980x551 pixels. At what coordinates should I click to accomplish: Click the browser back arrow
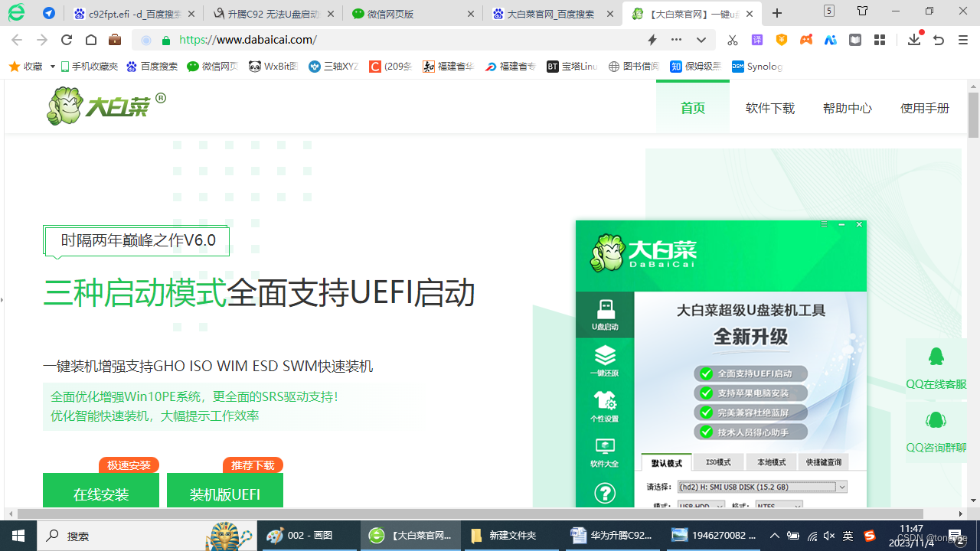[17, 40]
